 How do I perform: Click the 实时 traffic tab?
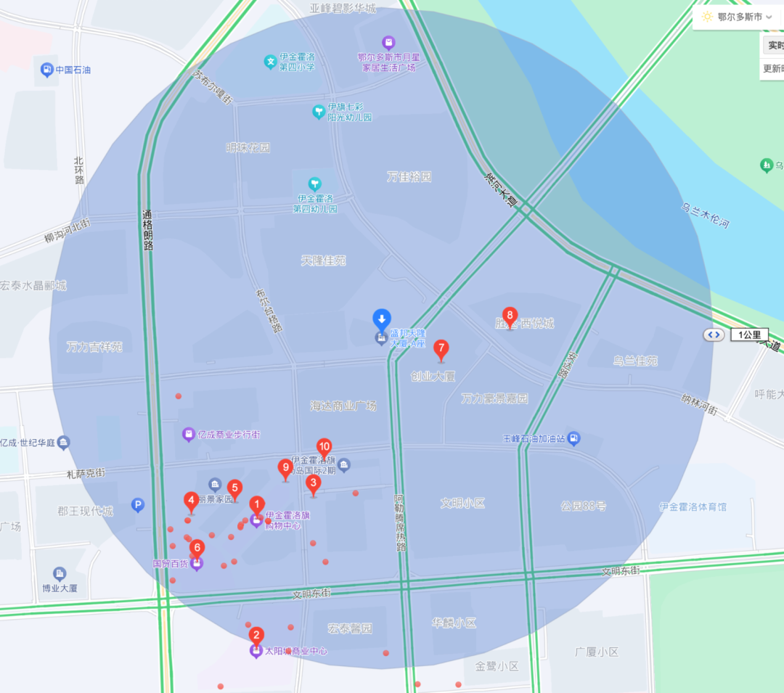[x=774, y=46]
